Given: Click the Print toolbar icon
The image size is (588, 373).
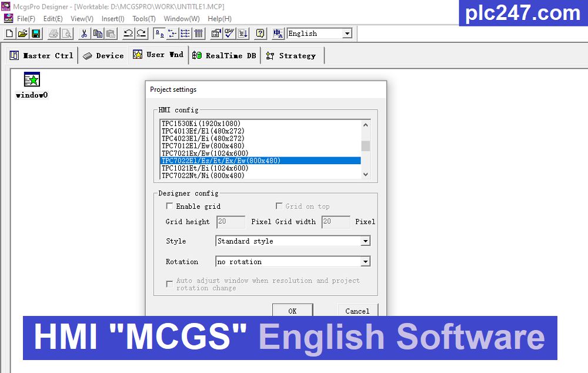Looking at the screenshot, I should 54,34.
